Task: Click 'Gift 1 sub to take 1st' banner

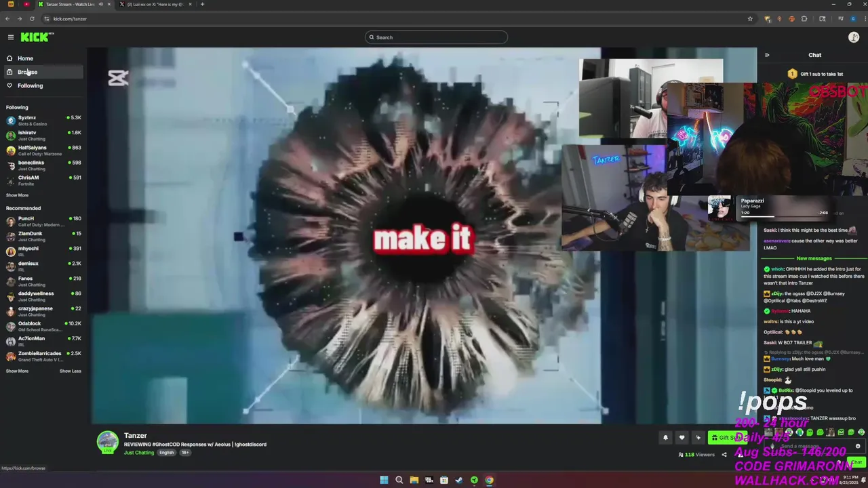Action: pos(815,74)
